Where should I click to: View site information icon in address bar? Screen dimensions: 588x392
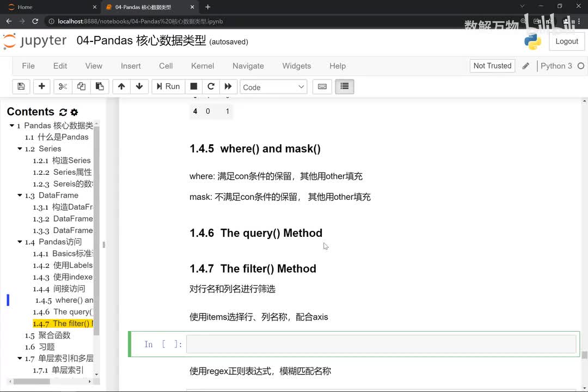point(51,21)
